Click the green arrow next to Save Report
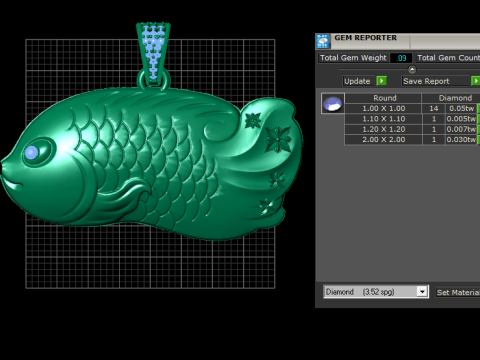Screen dimensions: 480x360 pyautogui.click(x=476, y=81)
